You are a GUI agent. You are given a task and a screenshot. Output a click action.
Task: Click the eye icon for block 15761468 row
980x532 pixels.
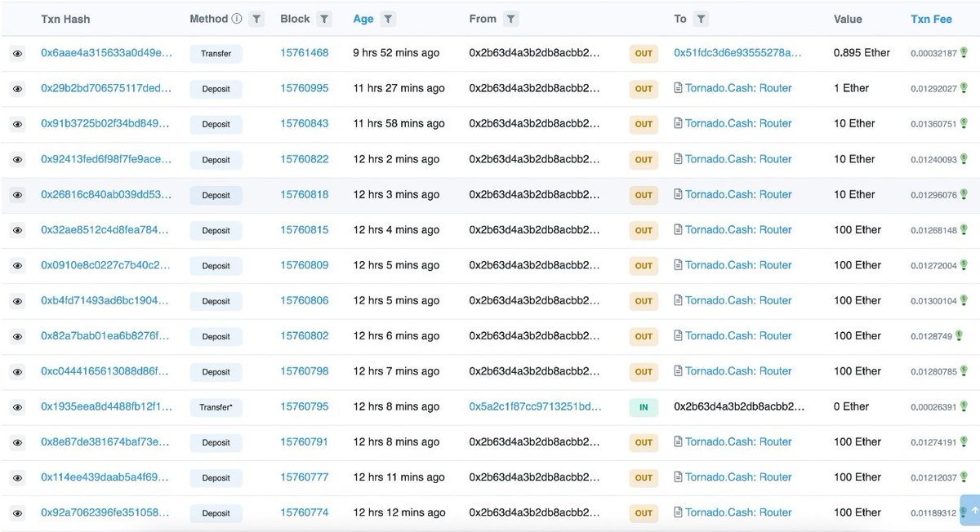[x=17, y=53]
